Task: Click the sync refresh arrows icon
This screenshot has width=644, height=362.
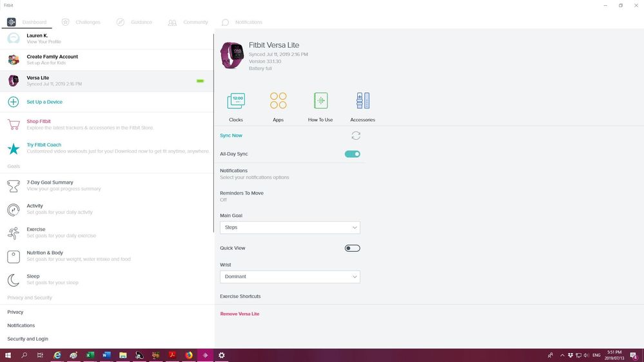Action: pyautogui.click(x=356, y=135)
